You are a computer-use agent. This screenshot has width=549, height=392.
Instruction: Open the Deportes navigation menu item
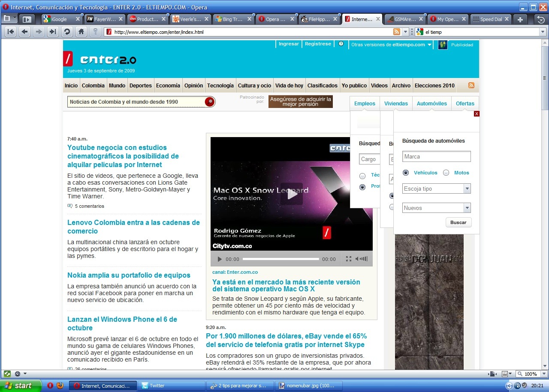[x=141, y=85]
